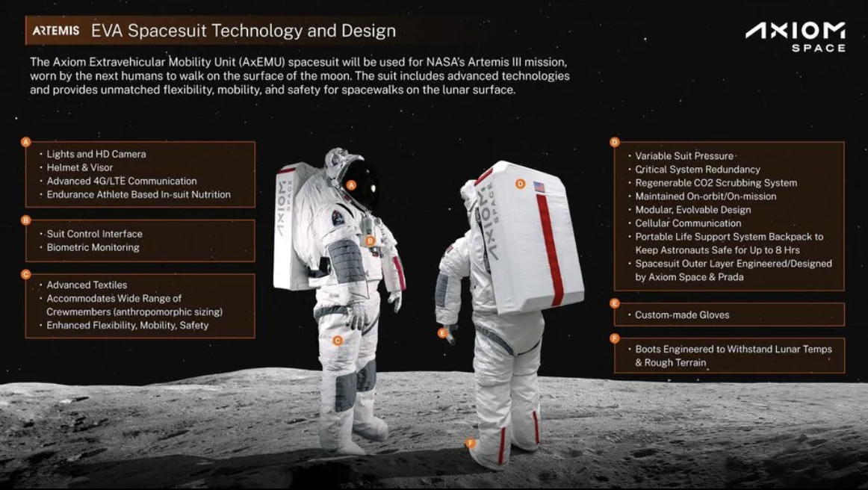Viewport: 868px width, 490px height.
Task: Click the C badge beside the Advanced Textiles box
Action: [x=25, y=274]
